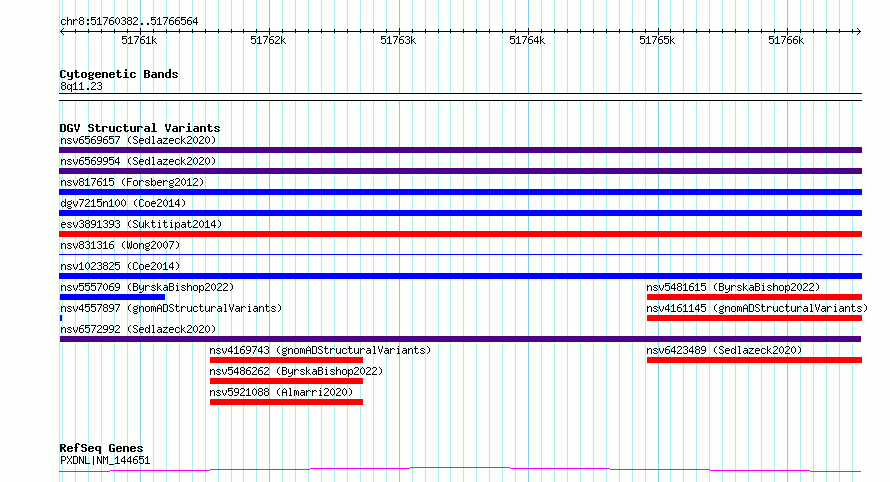Click the 51764k ruler mark
The image size is (890, 482).
527,40
